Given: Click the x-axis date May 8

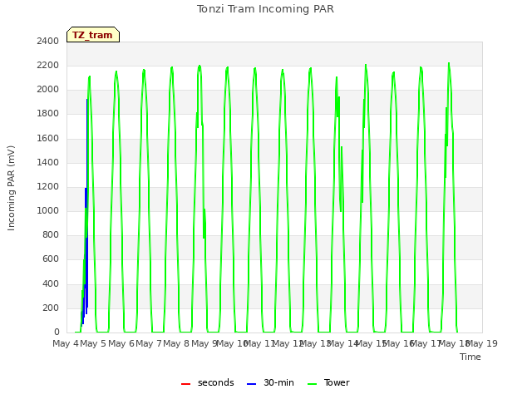Looking at the screenshot, I should (176, 343).
